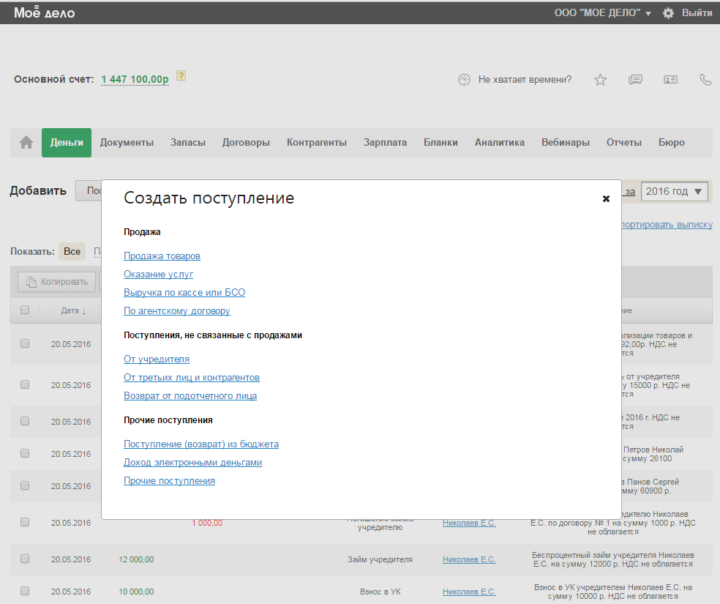Check the first 20.05.2016 row checkbox
Viewport: 720px width, 604px height.
click(25, 343)
